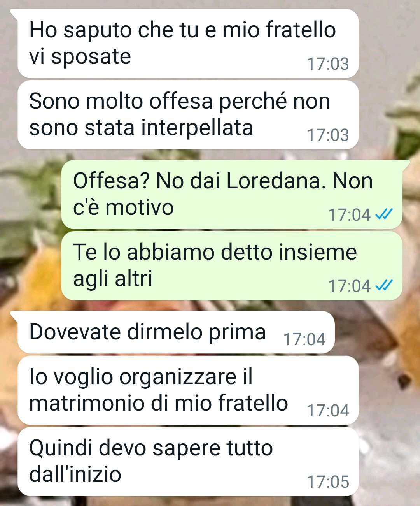Select the 'Io voglio organizzare il matrimonio' message
Screen dimensions: 420x506
188,390
